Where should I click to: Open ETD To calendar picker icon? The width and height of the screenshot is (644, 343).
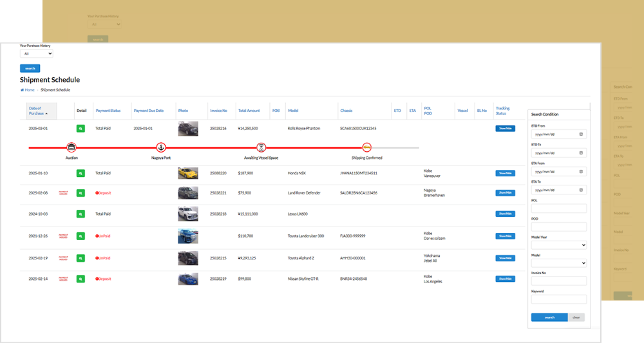(581, 153)
